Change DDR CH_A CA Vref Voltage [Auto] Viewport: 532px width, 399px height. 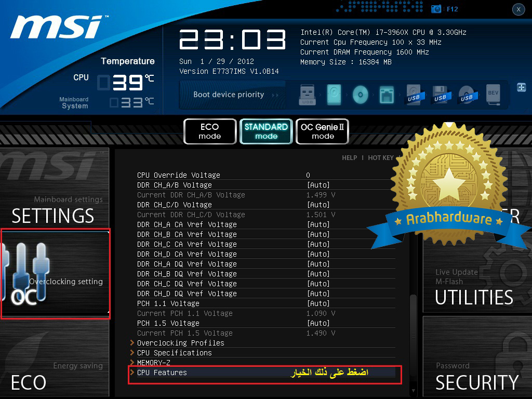(x=318, y=224)
